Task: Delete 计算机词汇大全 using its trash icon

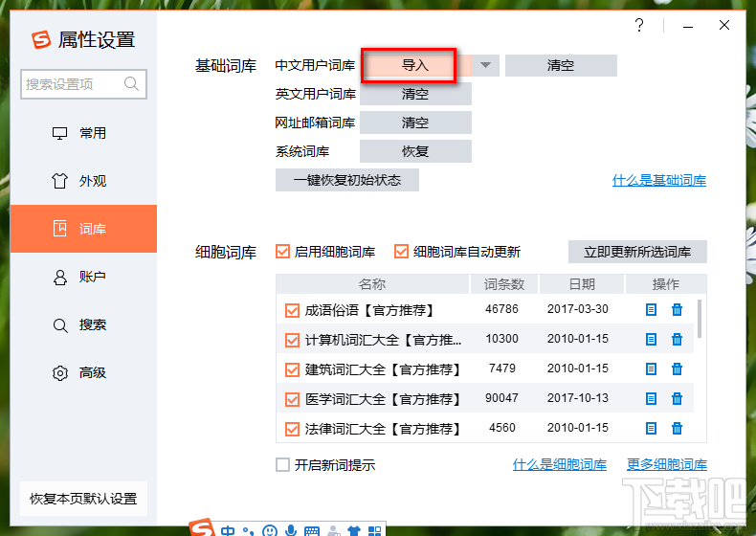Action: point(677,339)
